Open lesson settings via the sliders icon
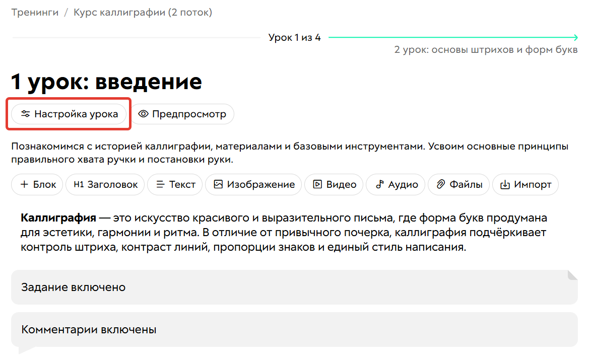This screenshot has height=364, width=590. [x=25, y=114]
